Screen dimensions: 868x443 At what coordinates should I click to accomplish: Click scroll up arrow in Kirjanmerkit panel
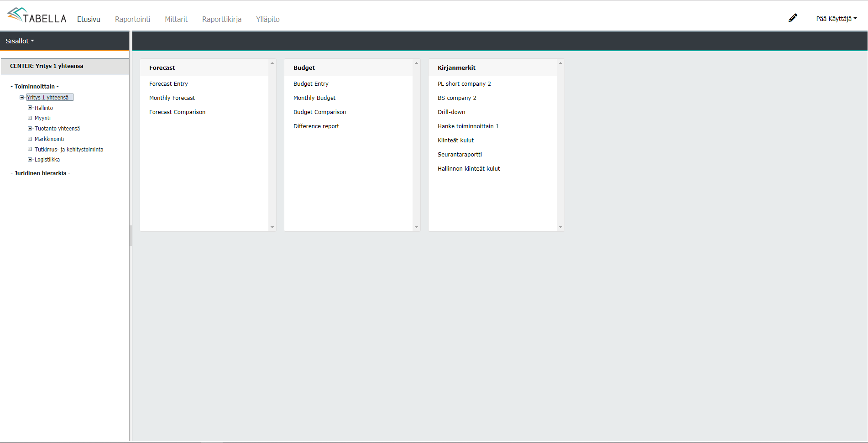click(x=560, y=63)
